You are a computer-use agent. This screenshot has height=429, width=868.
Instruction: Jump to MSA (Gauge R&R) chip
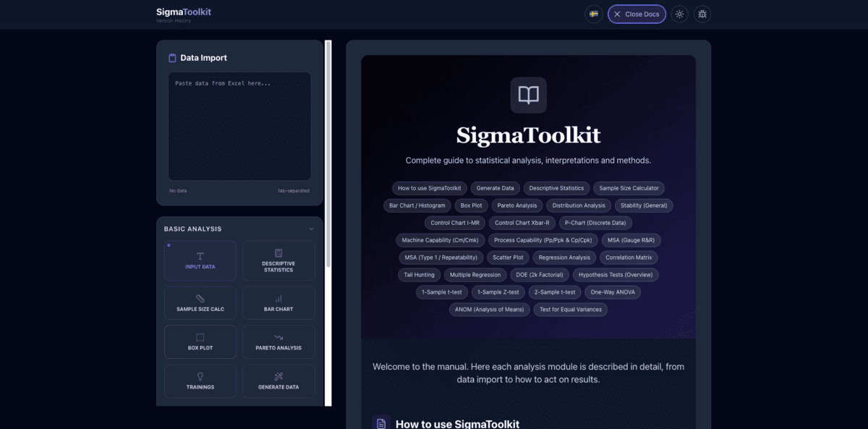tap(631, 240)
